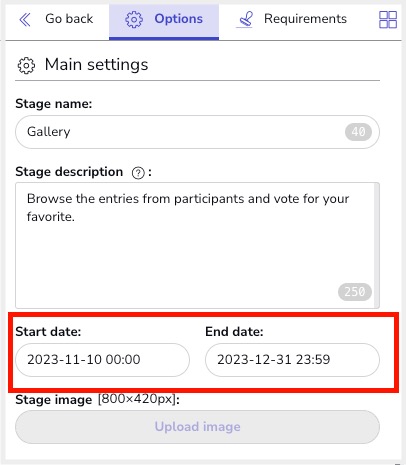Open the End date picker field
Image resolution: width=406 pixels, height=465 pixels.
(292, 360)
